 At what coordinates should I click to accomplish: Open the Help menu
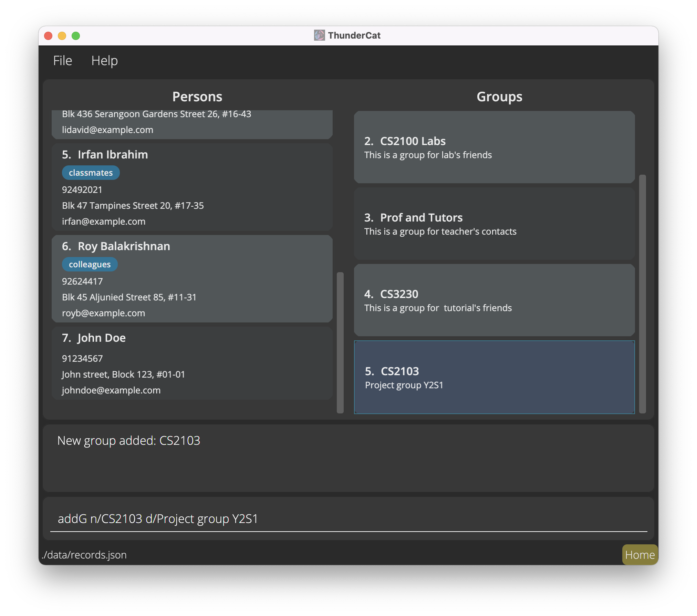(x=104, y=61)
